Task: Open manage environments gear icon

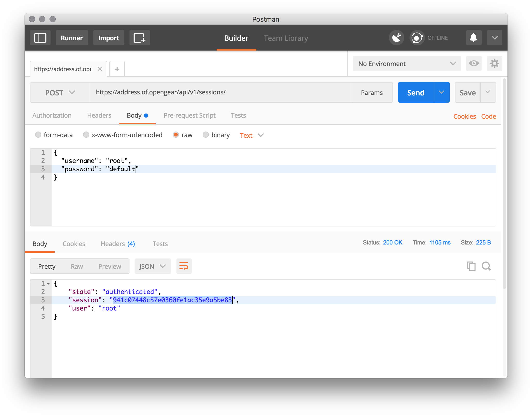Action: [494, 63]
